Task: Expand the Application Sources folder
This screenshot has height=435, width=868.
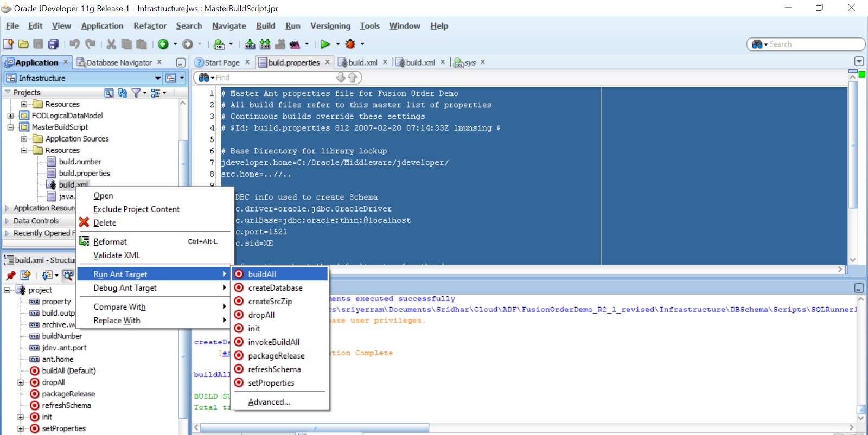Action: (x=24, y=139)
